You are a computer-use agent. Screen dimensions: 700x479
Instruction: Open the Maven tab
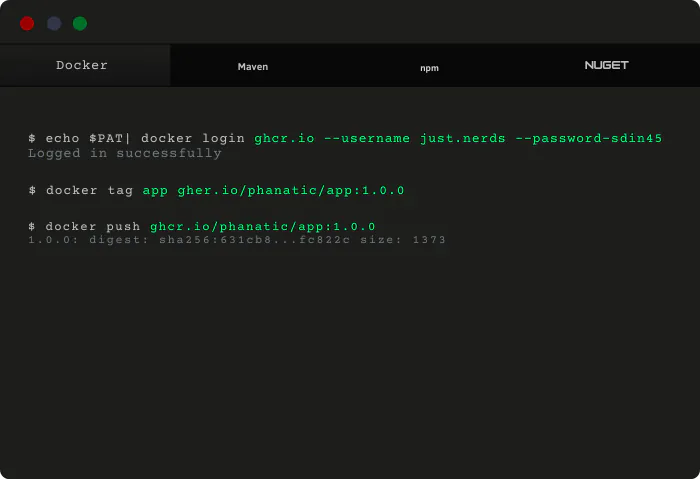coord(253,67)
